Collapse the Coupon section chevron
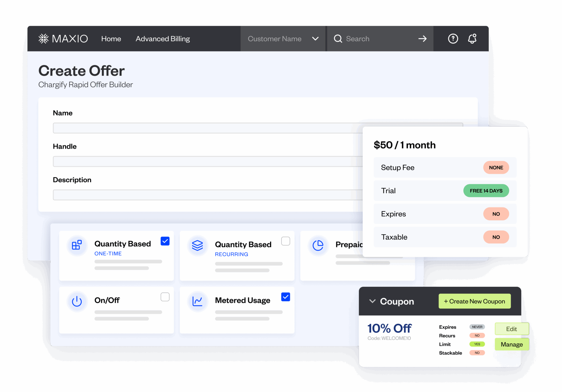The height and width of the screenshot is (392, 562). tap(372, 301)
